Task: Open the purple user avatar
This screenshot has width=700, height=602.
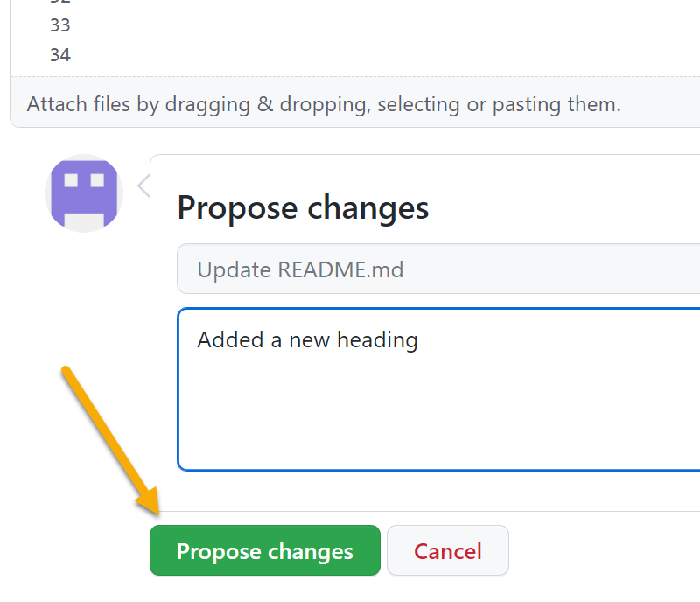Action: tap(84, 193)
